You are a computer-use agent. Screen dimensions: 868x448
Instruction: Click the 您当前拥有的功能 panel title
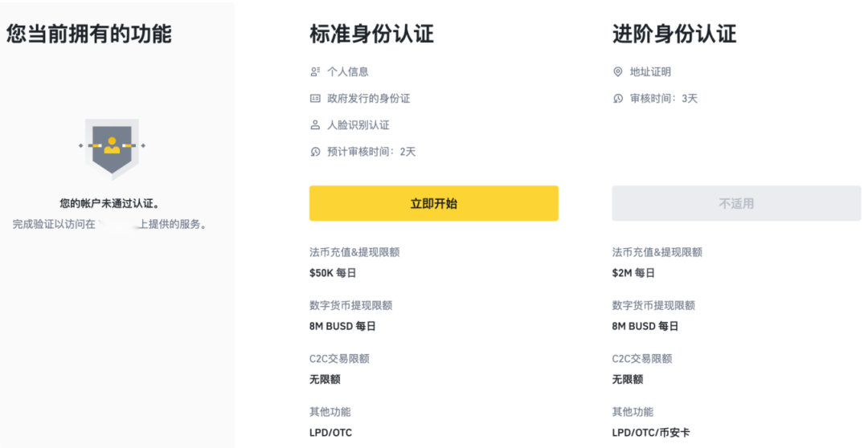tap(89, 34)
